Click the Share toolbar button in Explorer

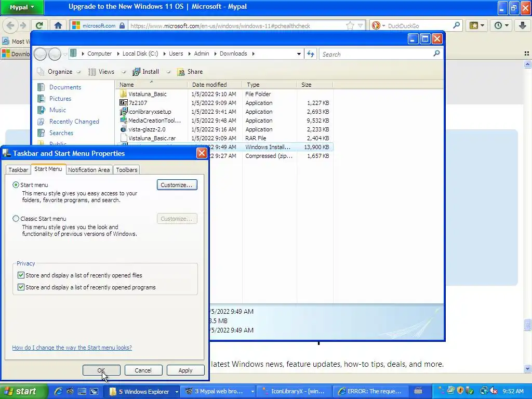[190, 72]
